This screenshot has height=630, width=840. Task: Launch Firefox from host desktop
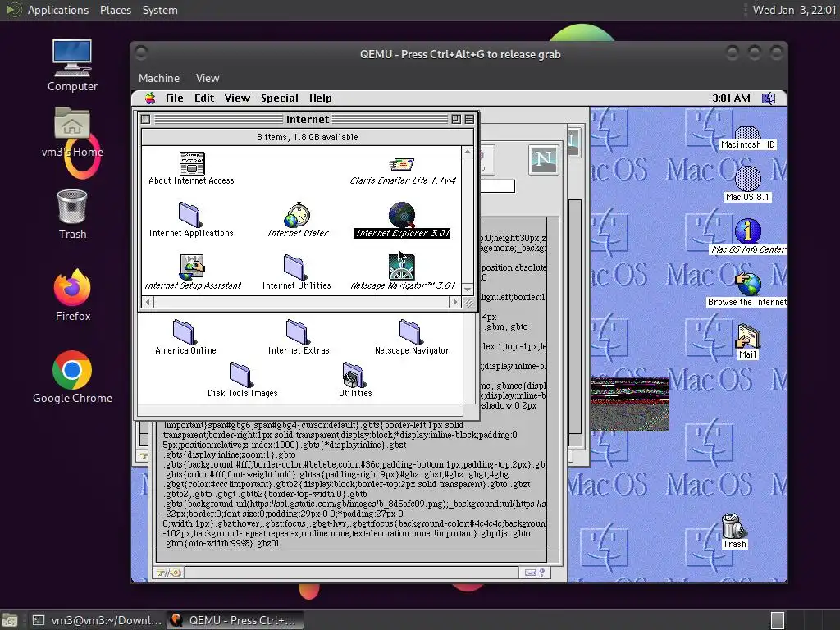(72, 288)
